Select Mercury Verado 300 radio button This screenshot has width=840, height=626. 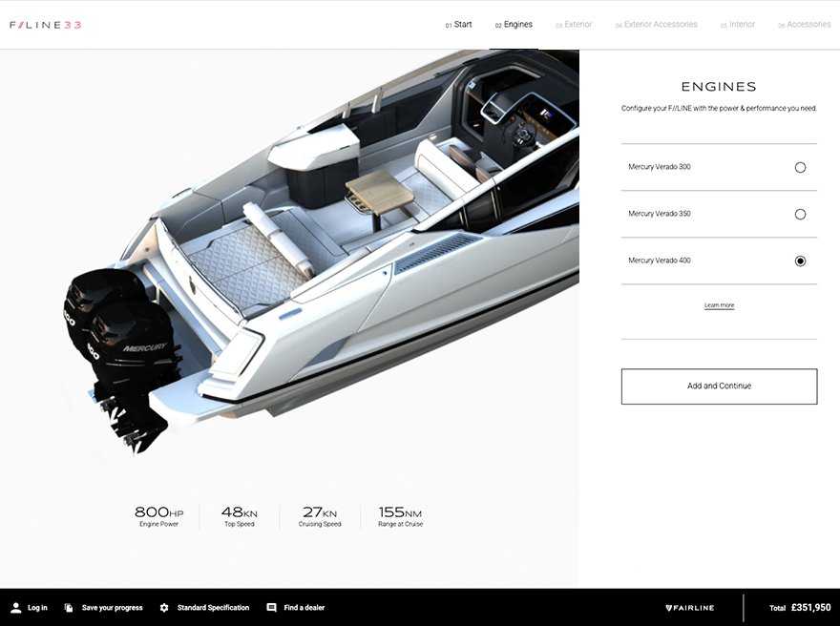(x=800, y=168)
